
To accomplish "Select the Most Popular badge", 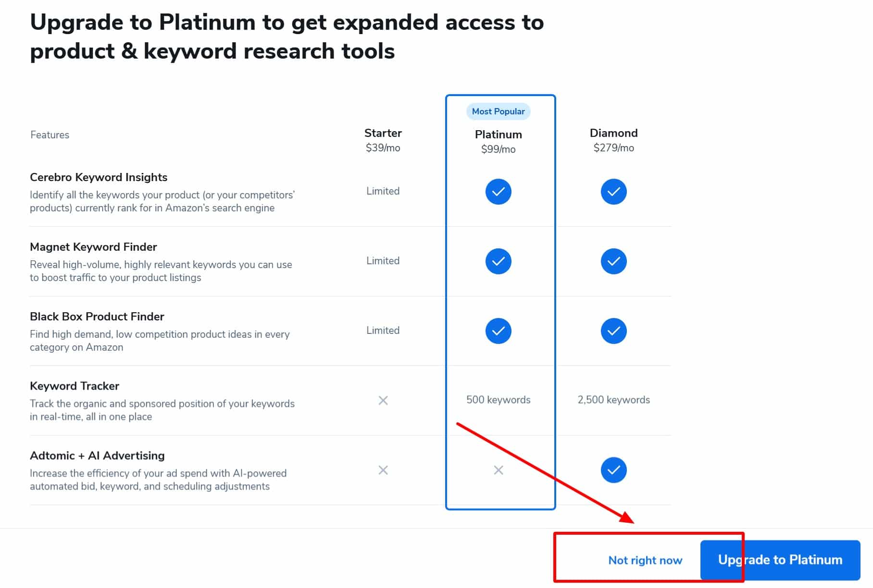I will [498, 111].
